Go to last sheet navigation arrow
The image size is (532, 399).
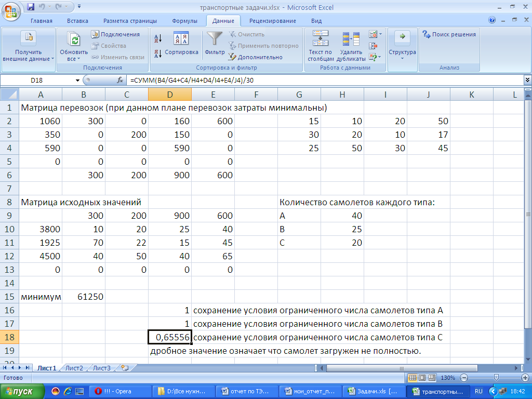(28, 368)
